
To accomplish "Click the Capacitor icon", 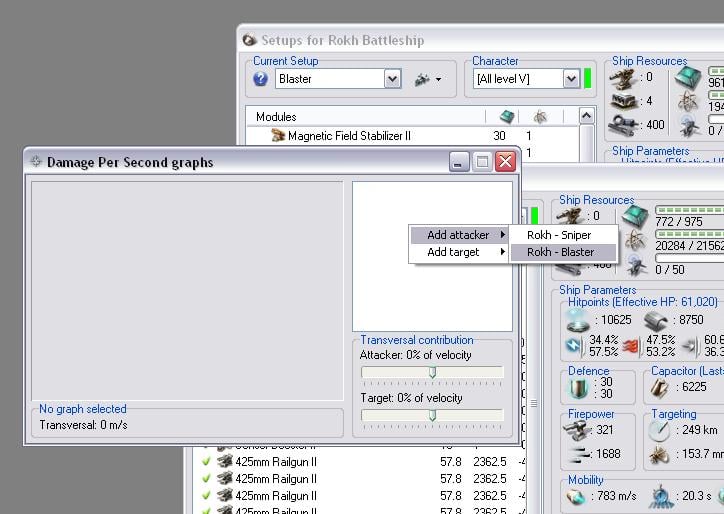I will tap(661, 386).
